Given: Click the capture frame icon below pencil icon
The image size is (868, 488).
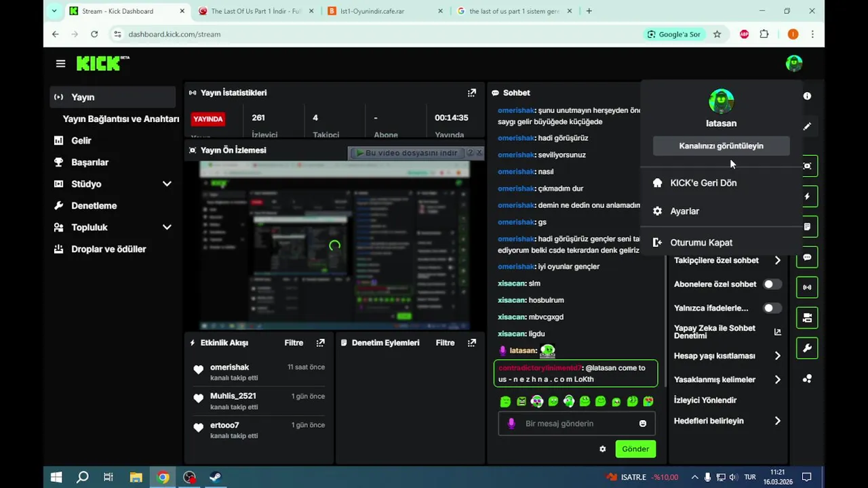Looking at the screenshot, I should point(807,166).
